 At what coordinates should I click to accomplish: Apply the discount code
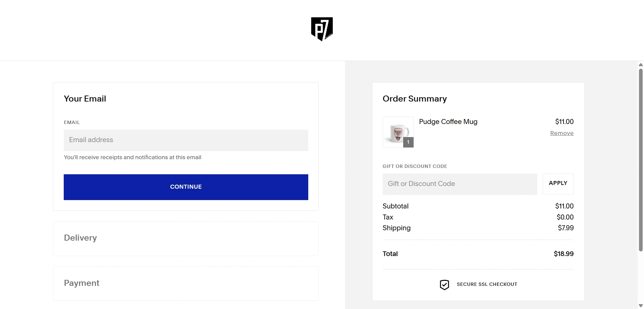point(558,184)
